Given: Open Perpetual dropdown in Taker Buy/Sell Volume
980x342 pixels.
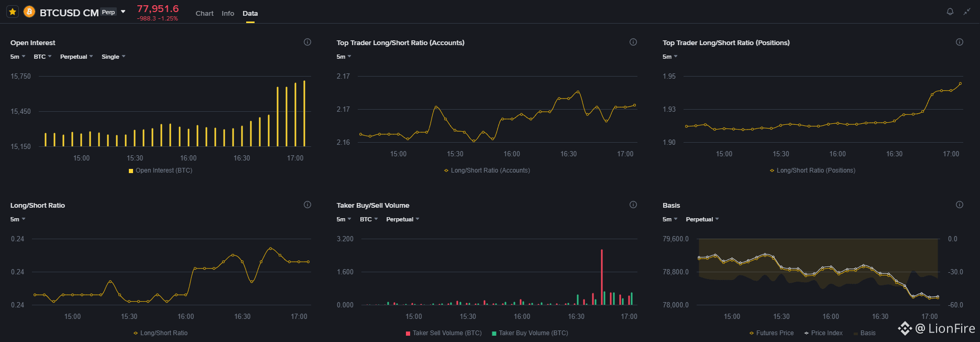Looking at the screenshot, I should tap(403, 219).
